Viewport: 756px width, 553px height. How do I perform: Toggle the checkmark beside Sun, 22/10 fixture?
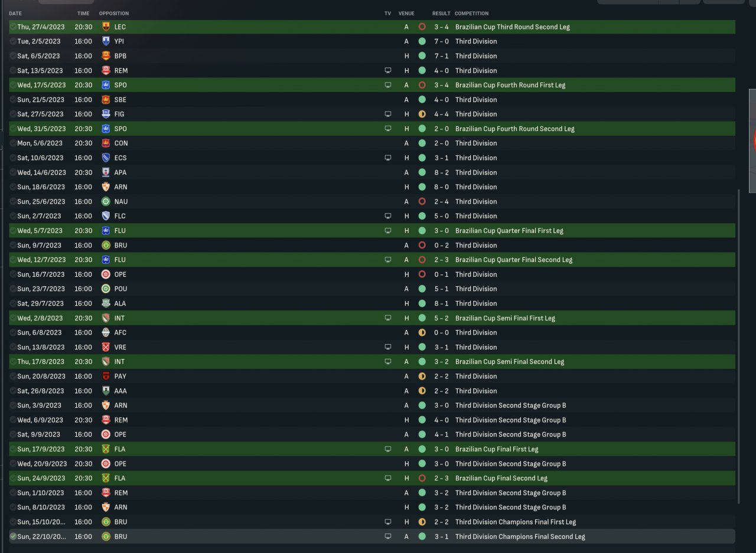(13, 536)
